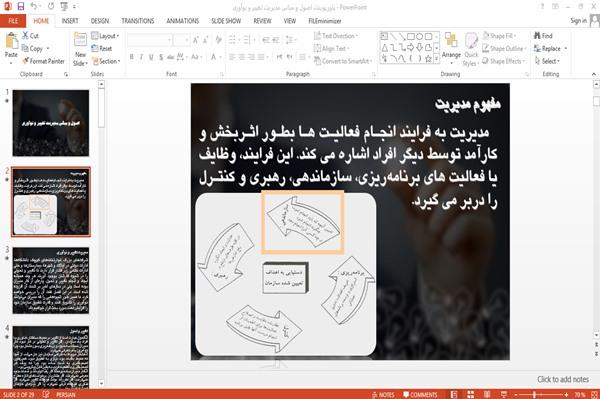Viewport: 600px width, 399px height.
Task: Open Text Direction dropdown
Action: tap(336, 36)
